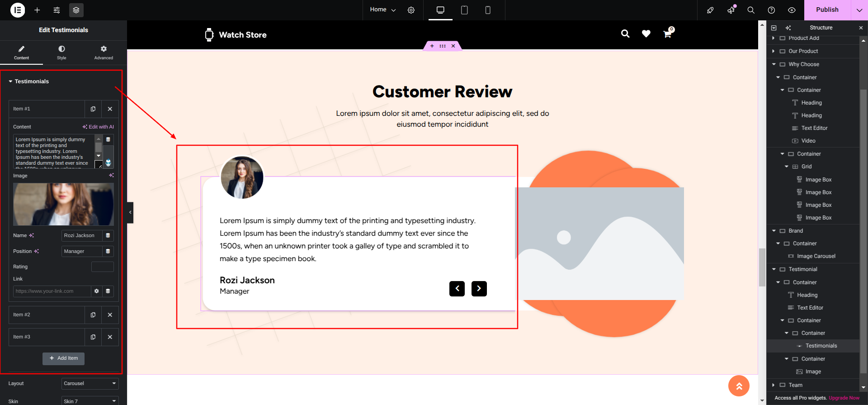
Task: Collapse Why Choose in Structure
Action: point(774,64)
